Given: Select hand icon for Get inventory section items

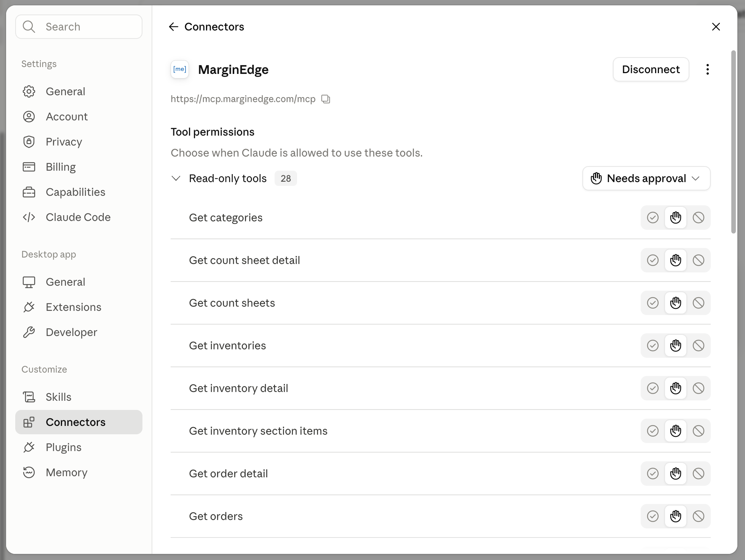Looking at the screenshot, I should [x=676, y=431].
